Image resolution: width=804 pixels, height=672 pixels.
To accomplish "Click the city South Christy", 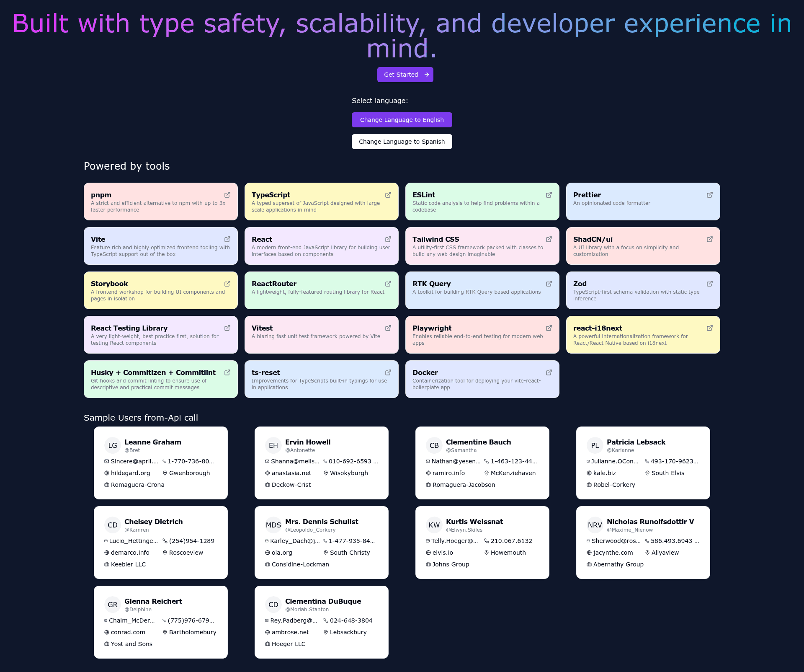I will (x=350, y=553).
